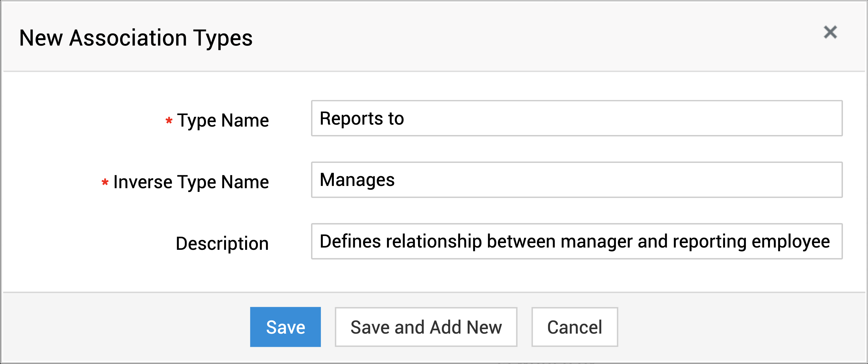This screenshot has width=868, height=364.
Task: Click the word relationship in Description
Action: point(433,241)
